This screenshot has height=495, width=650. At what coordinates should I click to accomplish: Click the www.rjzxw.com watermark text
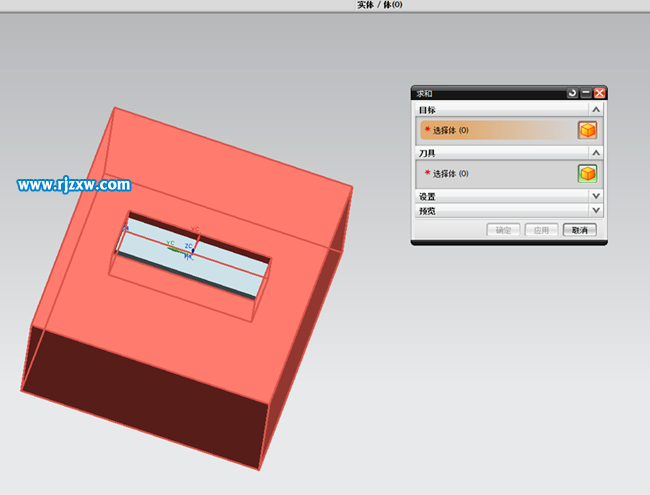pyautogui.click(x=74, y=185)
